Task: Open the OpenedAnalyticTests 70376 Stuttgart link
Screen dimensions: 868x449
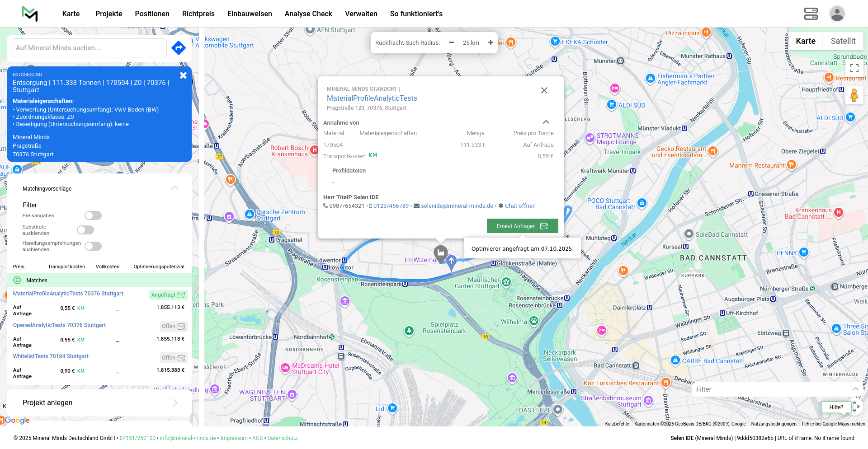Action: (59, 325)
